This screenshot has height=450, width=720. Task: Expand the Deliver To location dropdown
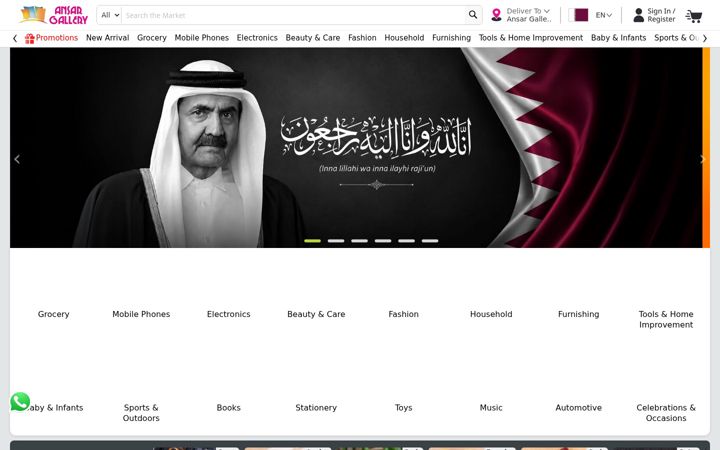coord(528,15)
